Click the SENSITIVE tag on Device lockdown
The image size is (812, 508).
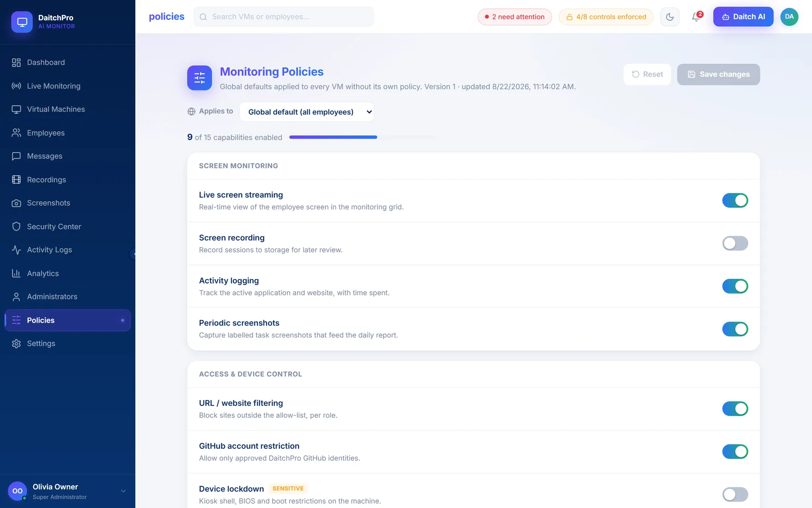(288, 489)
